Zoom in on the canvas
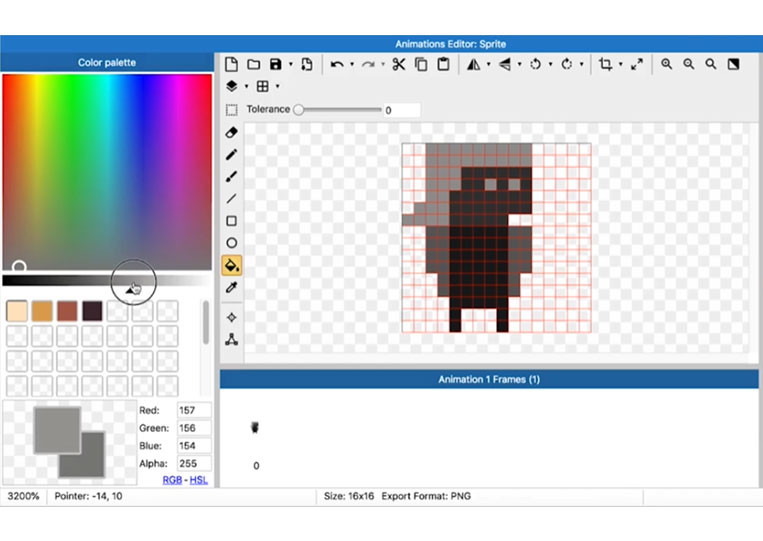The width and height of the screenshot is (763, 541). pos(667,64)
